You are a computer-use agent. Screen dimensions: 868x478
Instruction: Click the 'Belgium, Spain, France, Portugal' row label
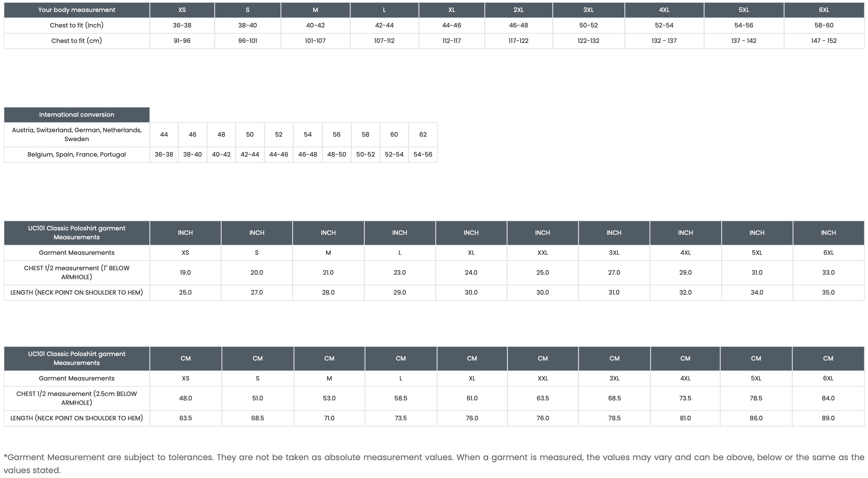pyautogui.click(x=77, y=155)
